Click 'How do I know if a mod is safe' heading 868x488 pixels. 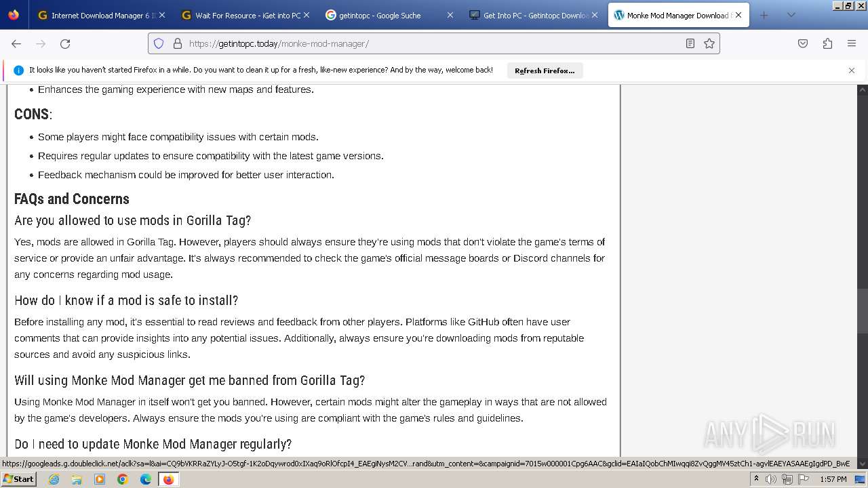pos(126,300)
